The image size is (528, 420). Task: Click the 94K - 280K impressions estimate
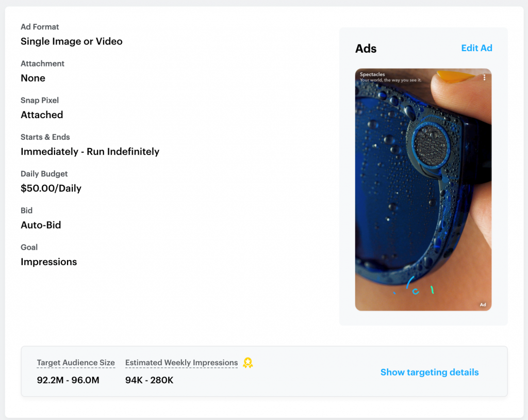149,380
